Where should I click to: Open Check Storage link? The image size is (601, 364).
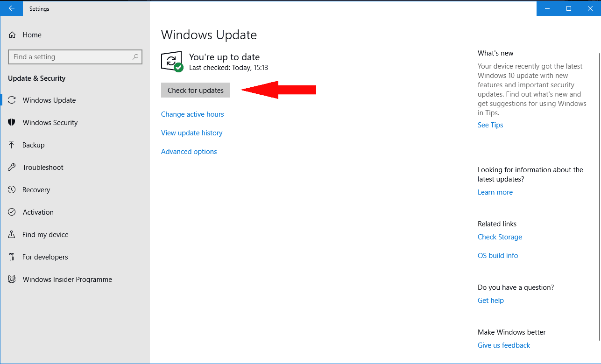[500, 237]
